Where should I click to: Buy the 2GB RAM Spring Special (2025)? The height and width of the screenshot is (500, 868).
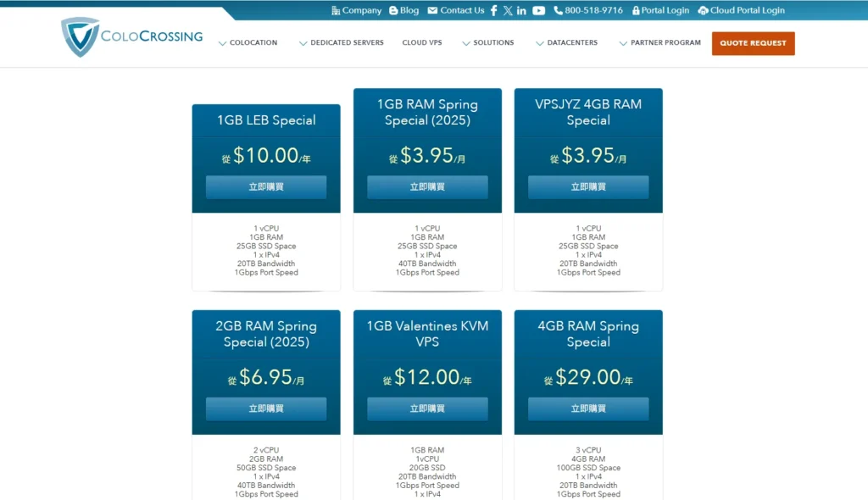tap(266, 408)
